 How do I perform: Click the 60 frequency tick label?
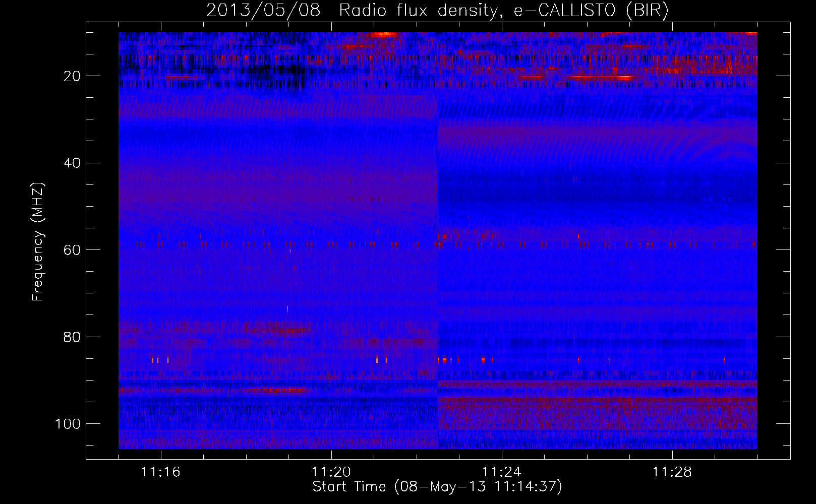point(73,250)
